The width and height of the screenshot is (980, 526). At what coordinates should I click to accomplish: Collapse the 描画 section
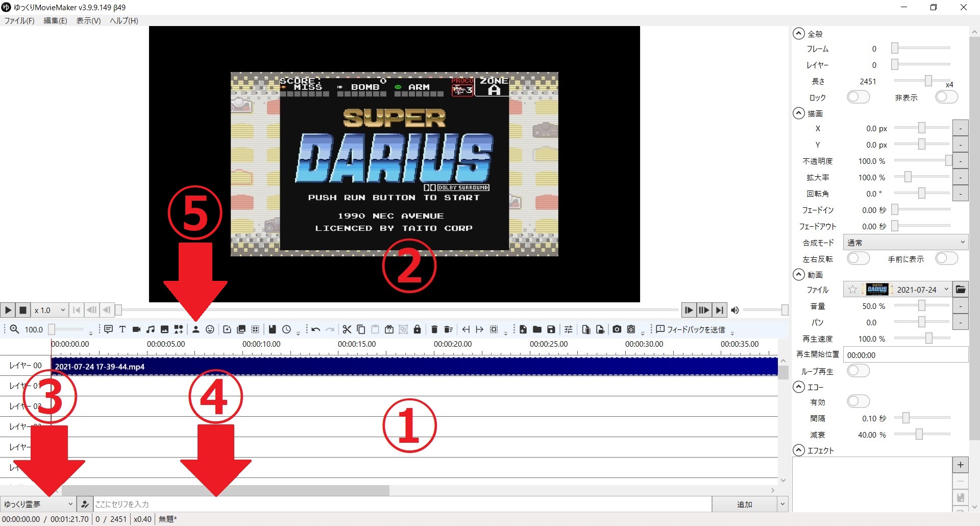799,113
